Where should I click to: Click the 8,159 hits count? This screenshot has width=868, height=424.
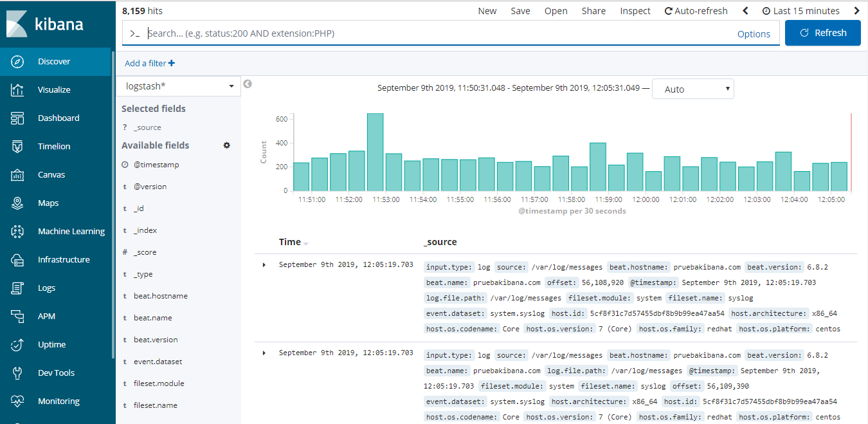142,11
